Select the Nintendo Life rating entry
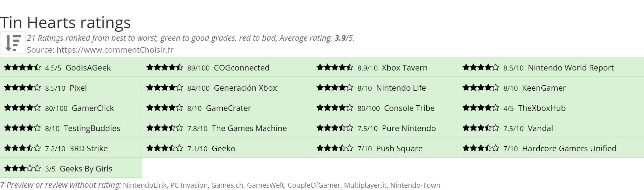The width and height of the screenshot is (644, 190). (385, 88)
